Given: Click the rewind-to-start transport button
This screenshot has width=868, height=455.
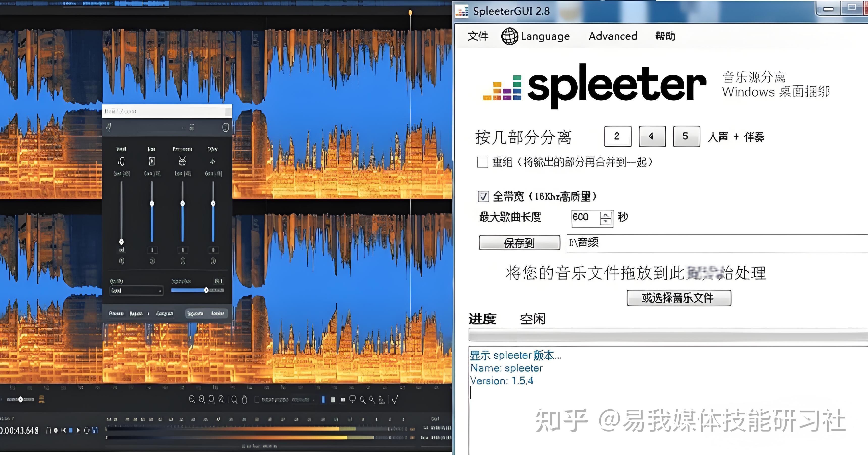Looking at the screenshot, I should 63,430.
